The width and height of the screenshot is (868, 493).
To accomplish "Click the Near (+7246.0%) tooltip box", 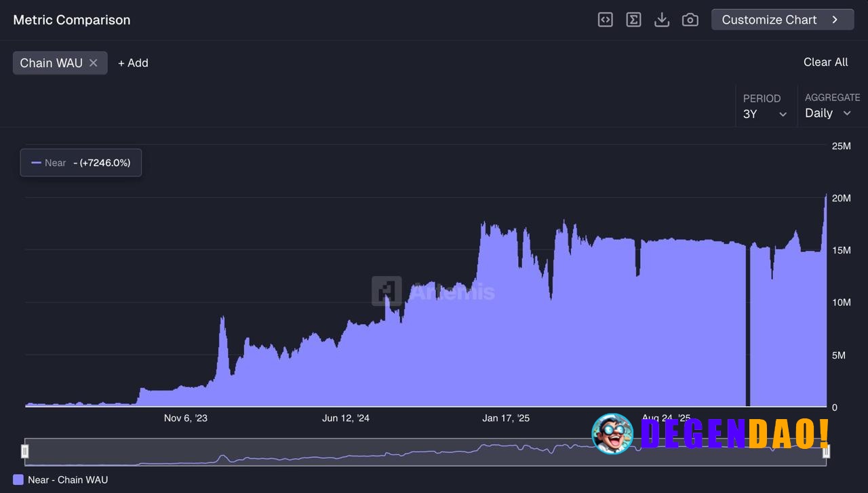I will 81,163.
